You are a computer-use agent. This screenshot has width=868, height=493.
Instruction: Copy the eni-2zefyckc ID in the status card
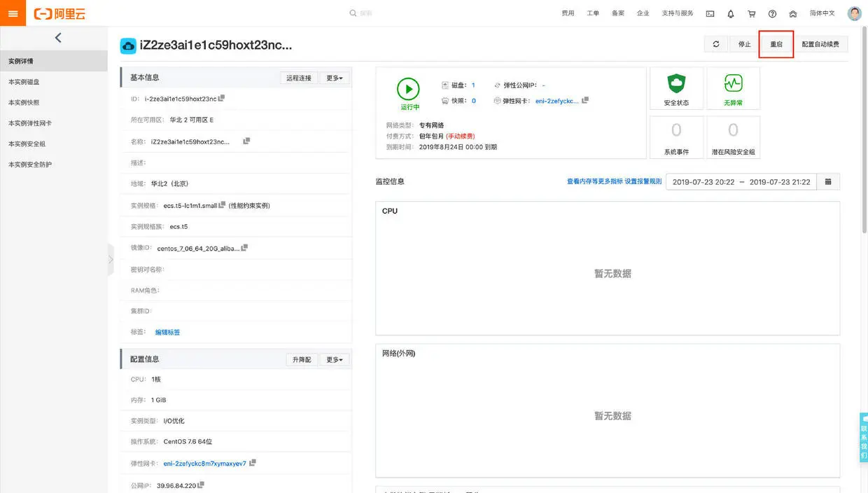(585, 100)
